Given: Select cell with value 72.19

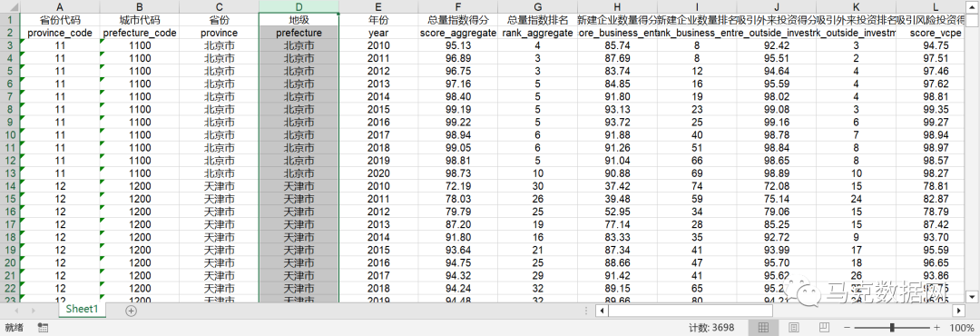Looking at the screenshot, I should [458, 186].
